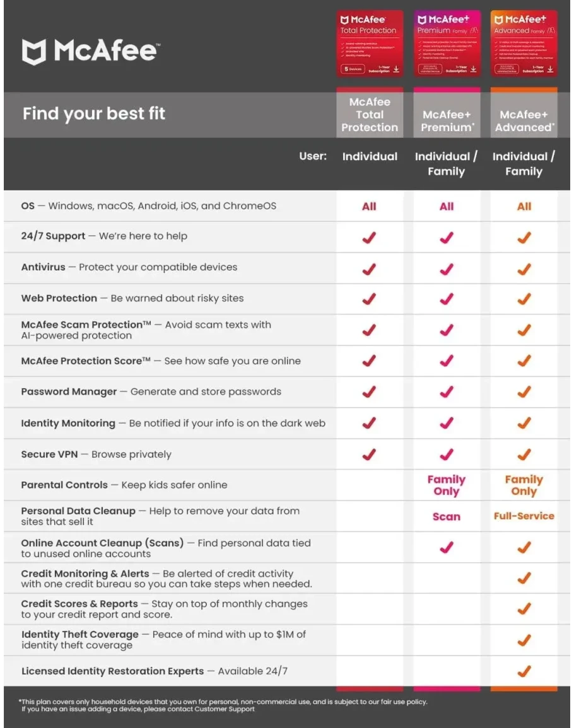Click the Credit Monitoring & Alerts orange checkmark
The image size is (574, 728).
524,578
